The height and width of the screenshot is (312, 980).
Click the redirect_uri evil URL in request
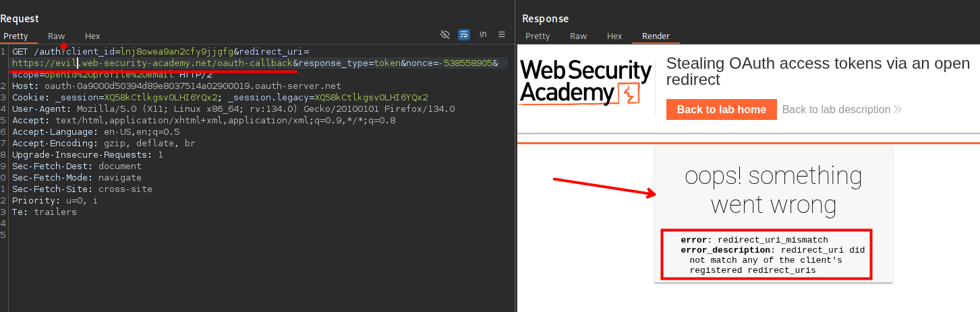click(x=152, y=63)
